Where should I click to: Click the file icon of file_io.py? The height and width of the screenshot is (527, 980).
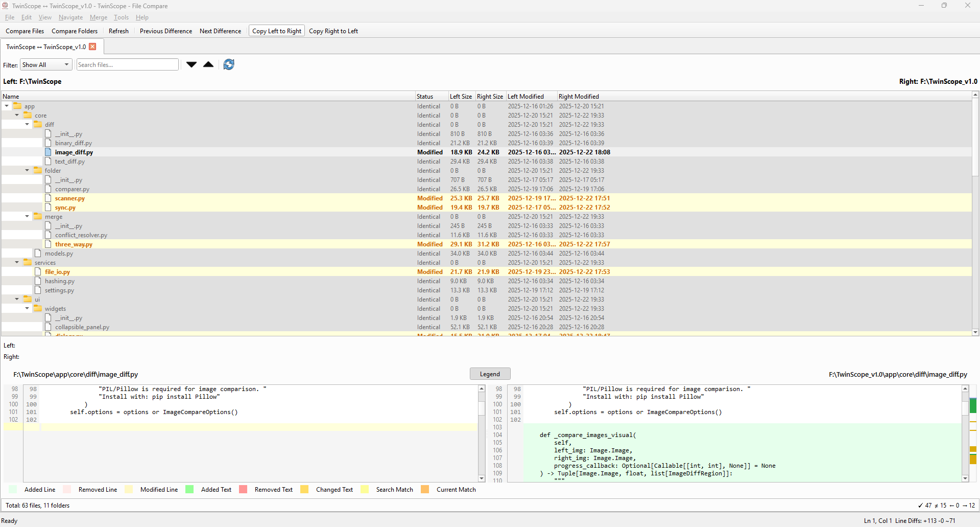click(x=38, y=272)
